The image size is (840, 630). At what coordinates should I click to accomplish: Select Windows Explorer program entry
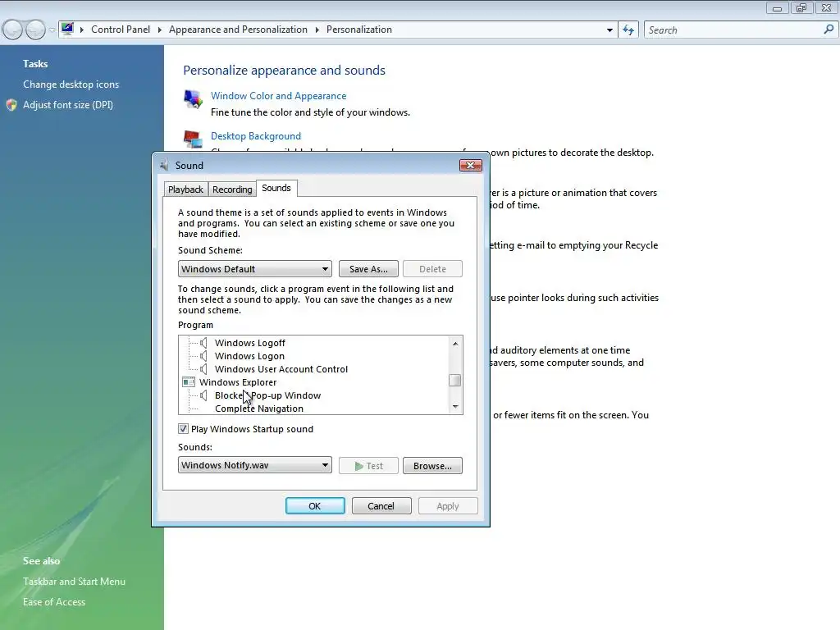point(238,382)
